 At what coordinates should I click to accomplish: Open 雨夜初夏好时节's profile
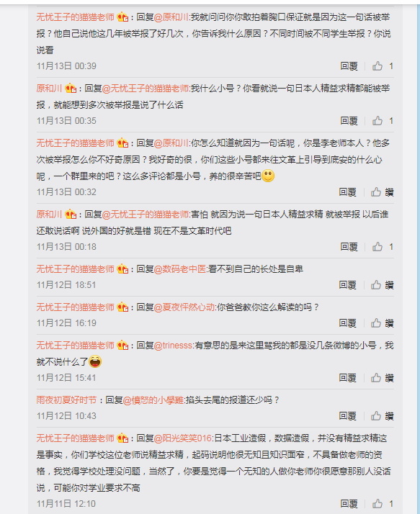click(x=66, y=400)
